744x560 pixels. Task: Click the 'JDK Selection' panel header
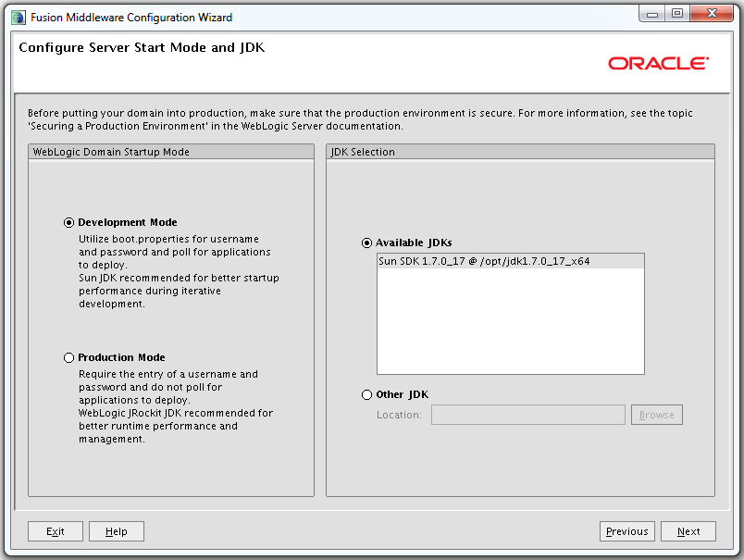(x=520, y=152)
